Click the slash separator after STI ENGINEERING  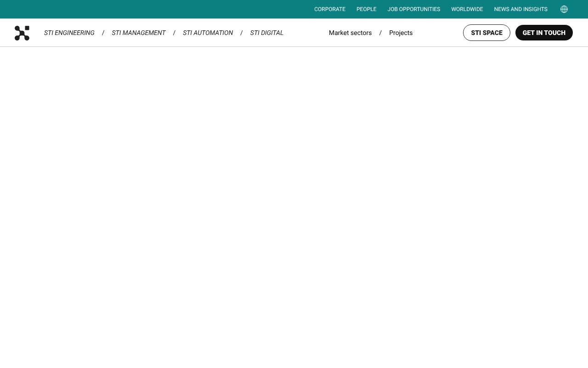click(x=103, y=33)
